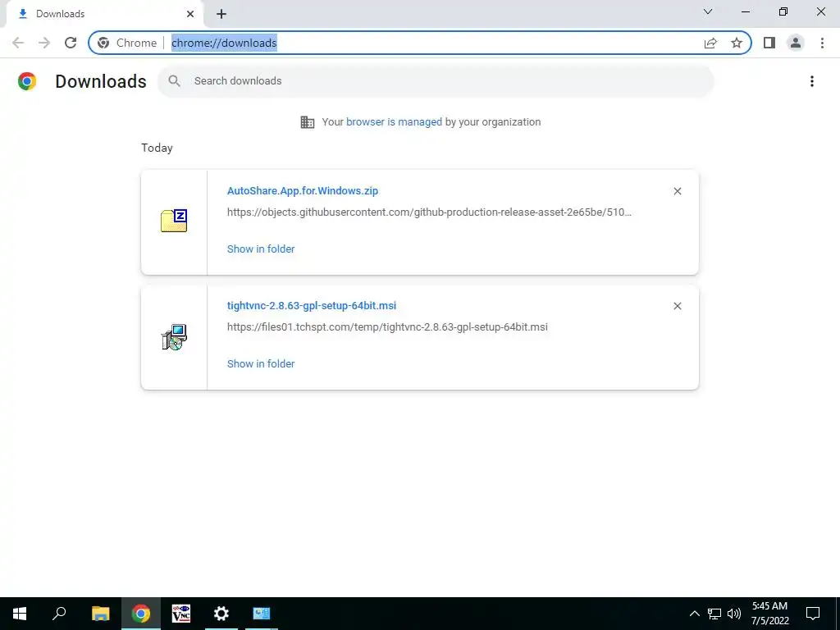The width and height of the screenshot is (840, 630).
Task: Click into Search downloads field
Action: (x=436, y=81)
